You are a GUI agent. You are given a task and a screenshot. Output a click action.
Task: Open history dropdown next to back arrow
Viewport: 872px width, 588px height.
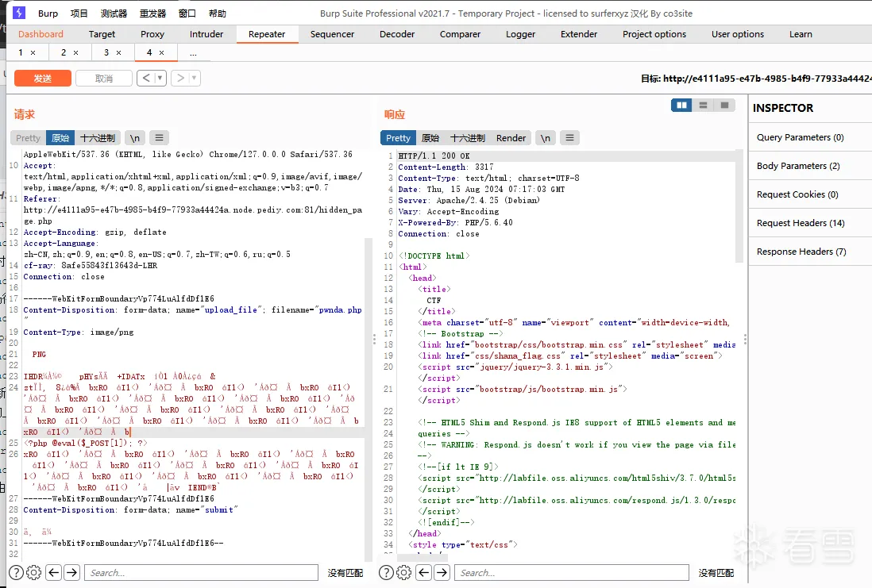click(160, 79)
